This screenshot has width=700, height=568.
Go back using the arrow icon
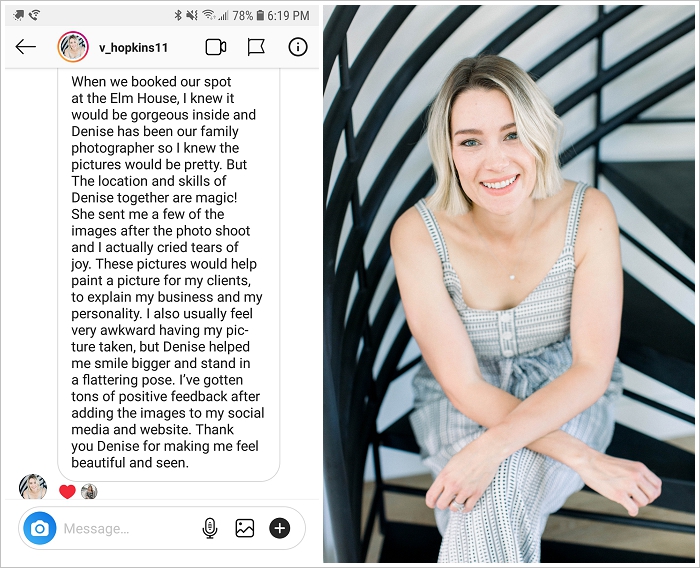point(25,46)
